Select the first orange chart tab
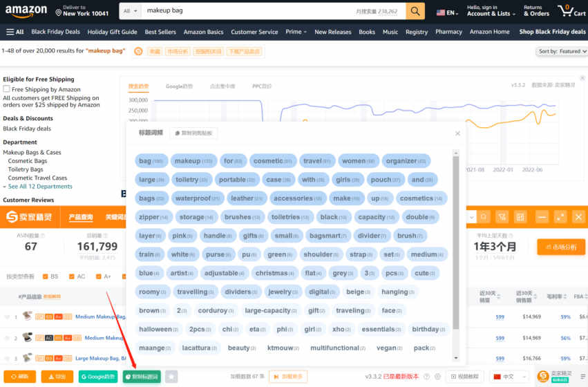This screenshot has width=588, height=387. [138, 86]
